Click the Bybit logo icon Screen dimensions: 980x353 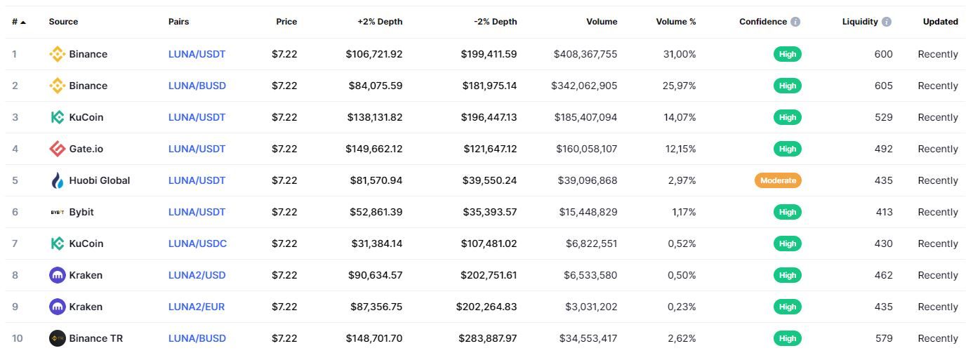57,212
